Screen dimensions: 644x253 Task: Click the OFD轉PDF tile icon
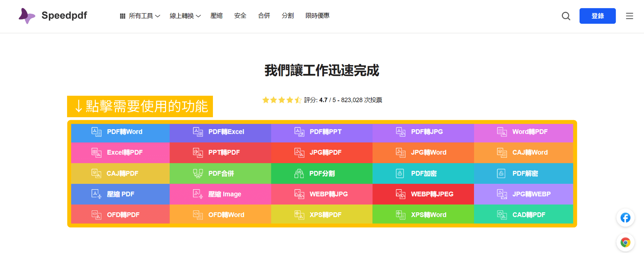[96, 215]
